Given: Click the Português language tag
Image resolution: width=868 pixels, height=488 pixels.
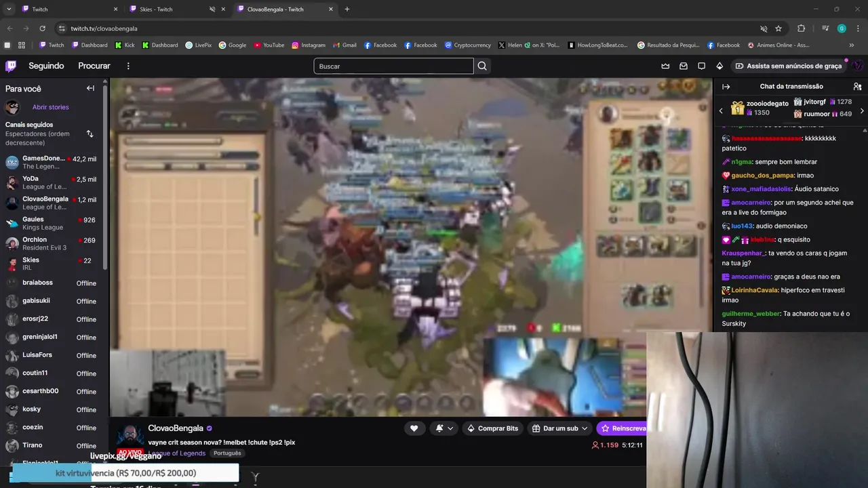Looking at the screenshot, I should click(x=227, y=453).
